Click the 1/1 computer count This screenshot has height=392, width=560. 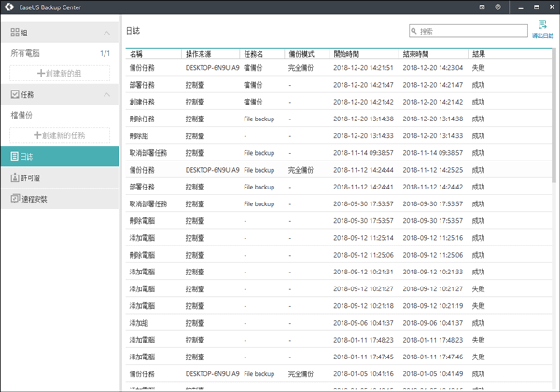tap(105, 53)
